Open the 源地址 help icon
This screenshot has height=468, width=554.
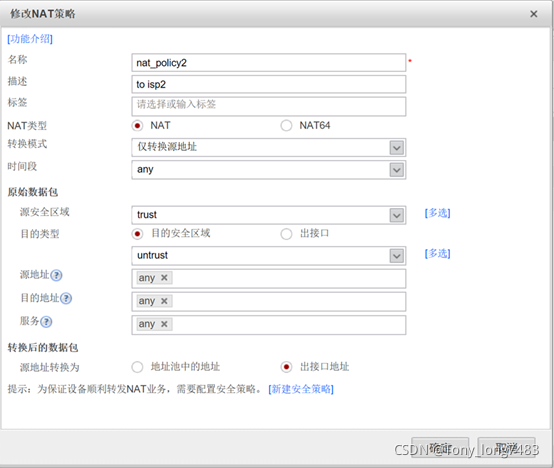click(x=56, y=275)
